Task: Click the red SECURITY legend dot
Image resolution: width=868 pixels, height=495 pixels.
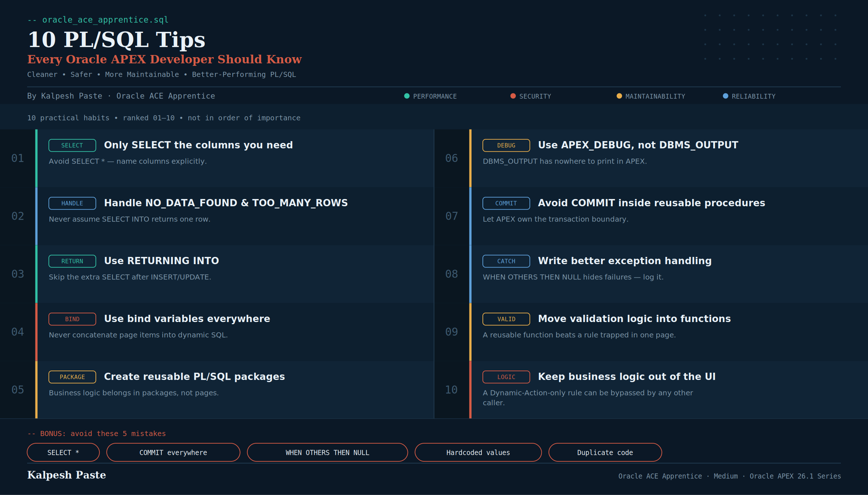Action: (x=513, y=96)
